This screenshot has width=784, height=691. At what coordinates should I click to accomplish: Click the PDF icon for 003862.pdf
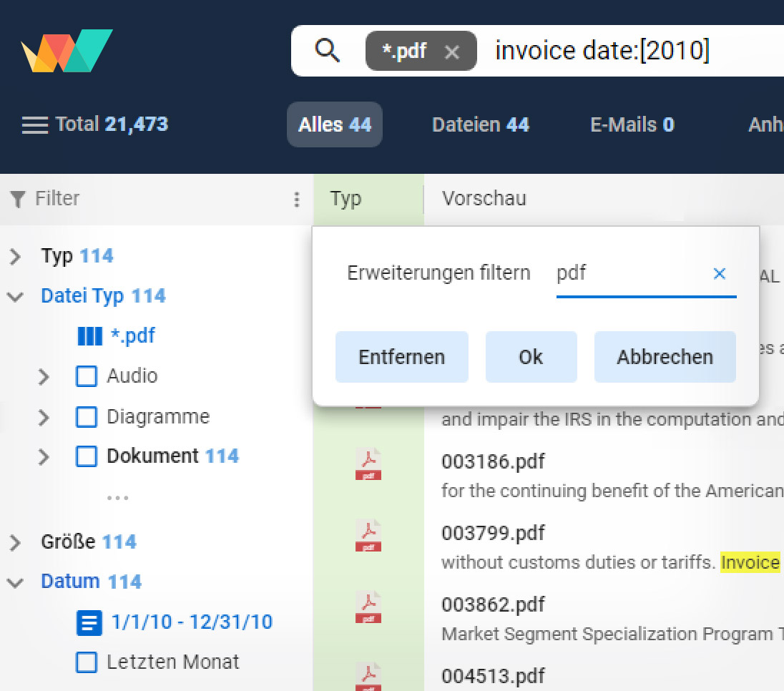click(368, 607)
